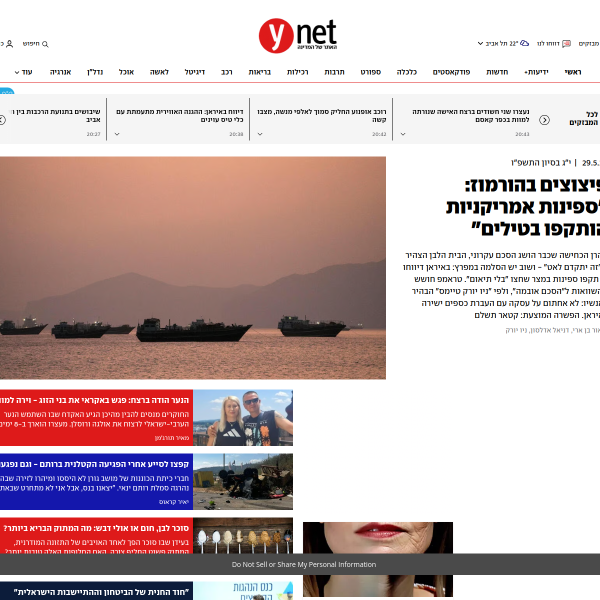
Task: Go to the בריאות section
Action: click(x=260, y=72)
